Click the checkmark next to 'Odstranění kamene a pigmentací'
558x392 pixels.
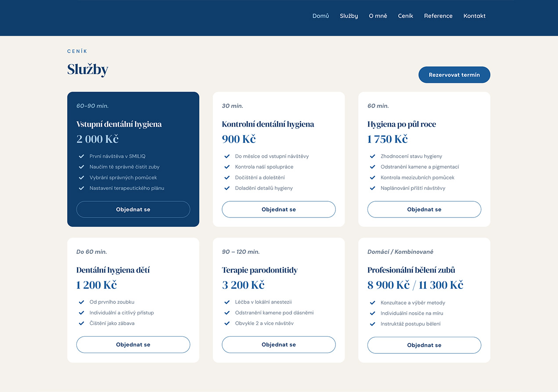372,167
